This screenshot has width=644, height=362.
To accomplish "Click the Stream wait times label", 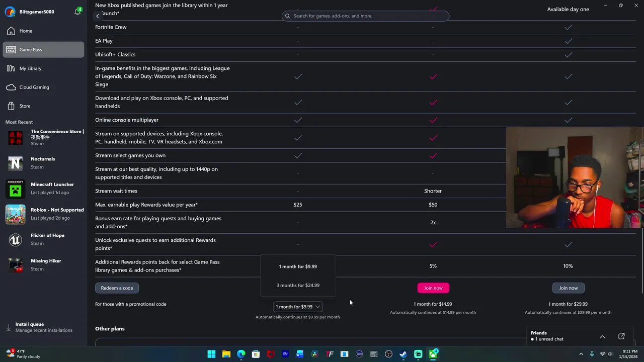I will 116,191.
